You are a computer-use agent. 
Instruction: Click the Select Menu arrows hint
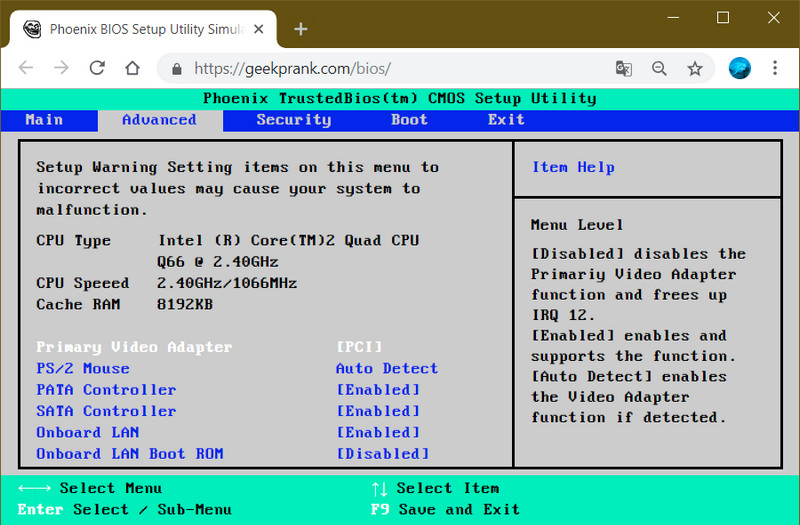[x=90, y=488]
